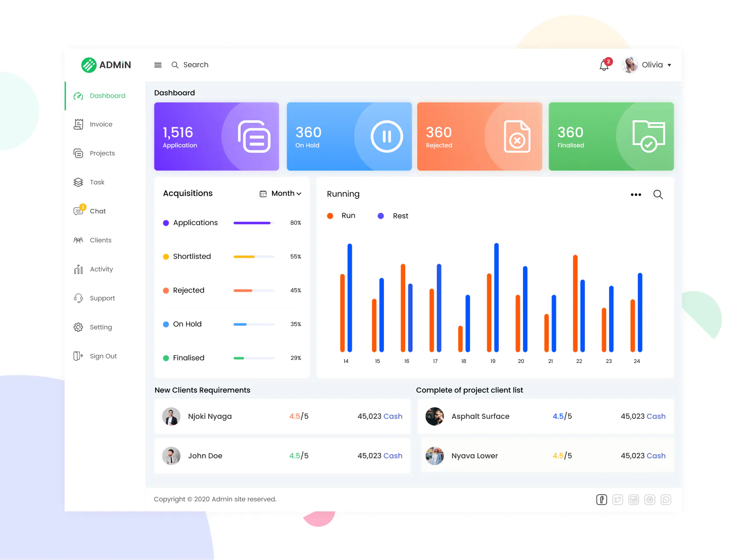Open the Twitter icon in footer

(618, 499)
